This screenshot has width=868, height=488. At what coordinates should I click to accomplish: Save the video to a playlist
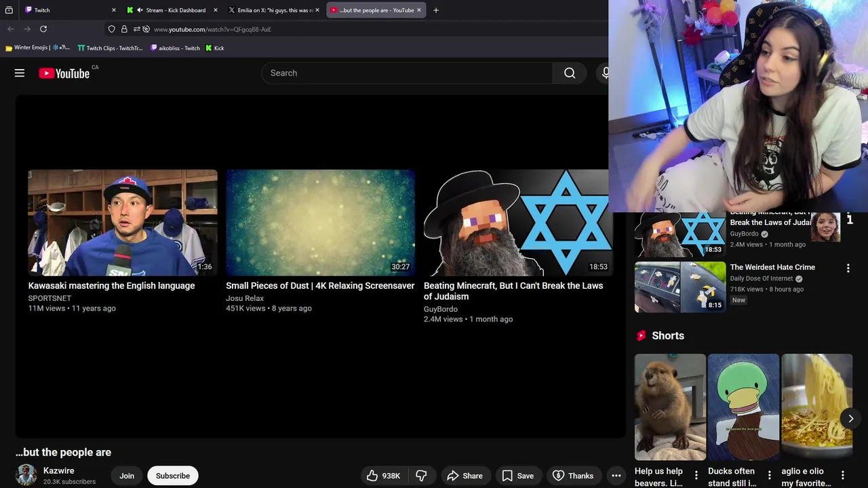pos(518,476)
